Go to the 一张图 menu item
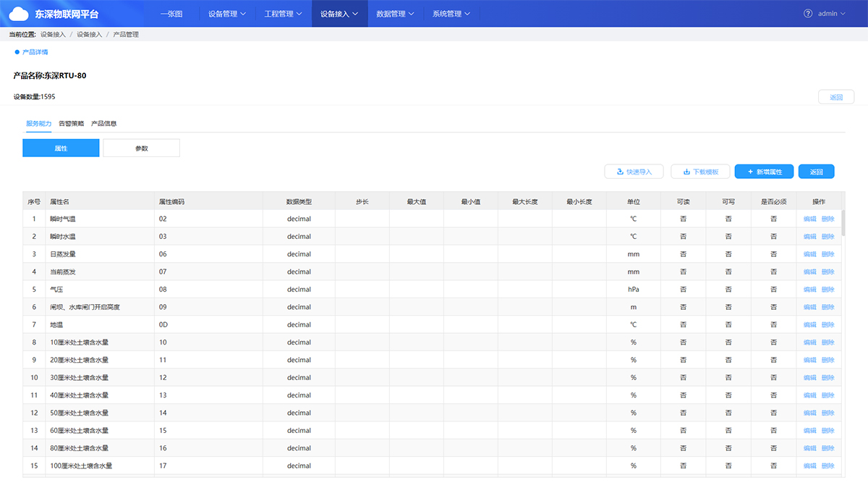This screenshot has width=868, height=488. pos(171,13)
